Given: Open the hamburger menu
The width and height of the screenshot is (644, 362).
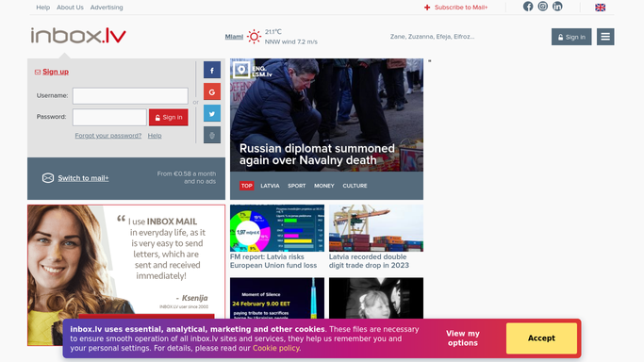Looking at the screenshot, I should (x=605, y=37).
